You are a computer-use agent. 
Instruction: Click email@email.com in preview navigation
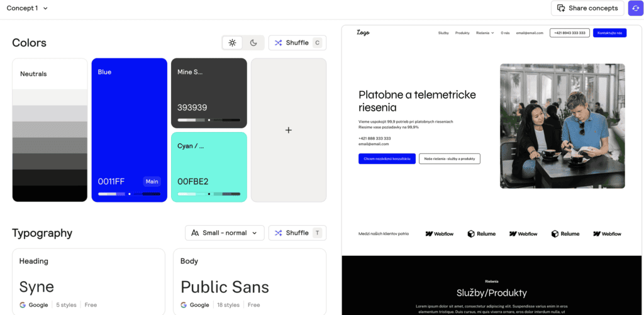coord(530,33)
